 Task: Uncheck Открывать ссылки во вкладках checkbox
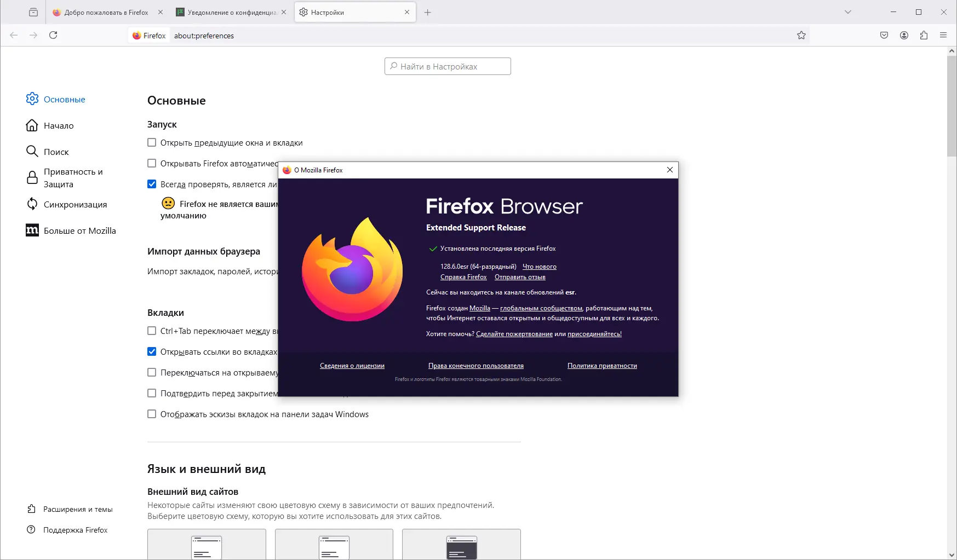tap(152, 351)
